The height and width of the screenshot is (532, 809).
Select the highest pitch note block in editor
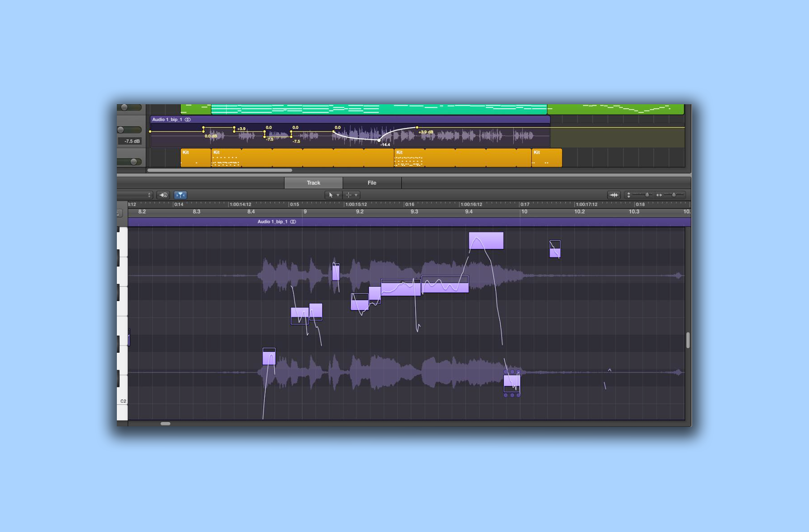486,240
